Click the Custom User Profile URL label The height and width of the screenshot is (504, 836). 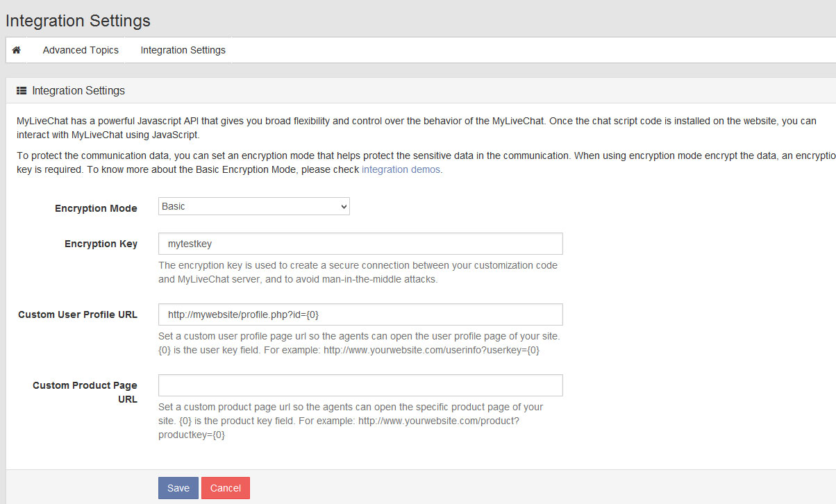tap(78, 314)
